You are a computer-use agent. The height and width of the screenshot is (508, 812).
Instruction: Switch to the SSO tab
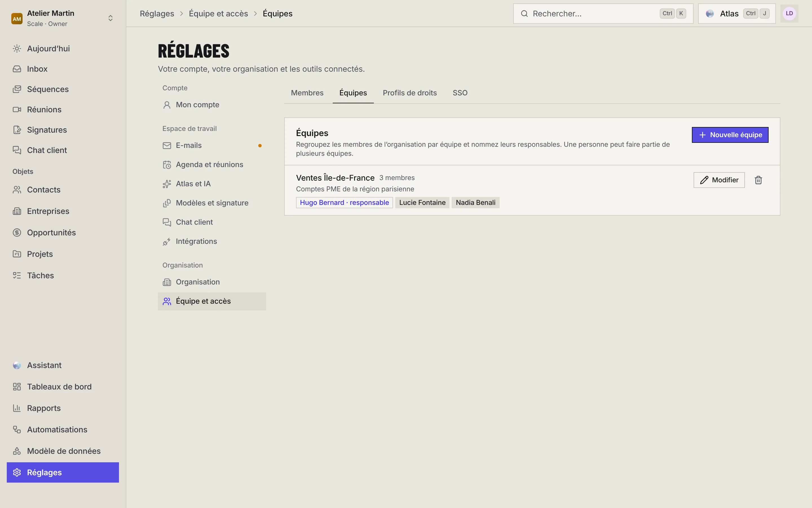click(x=460, y=93)
